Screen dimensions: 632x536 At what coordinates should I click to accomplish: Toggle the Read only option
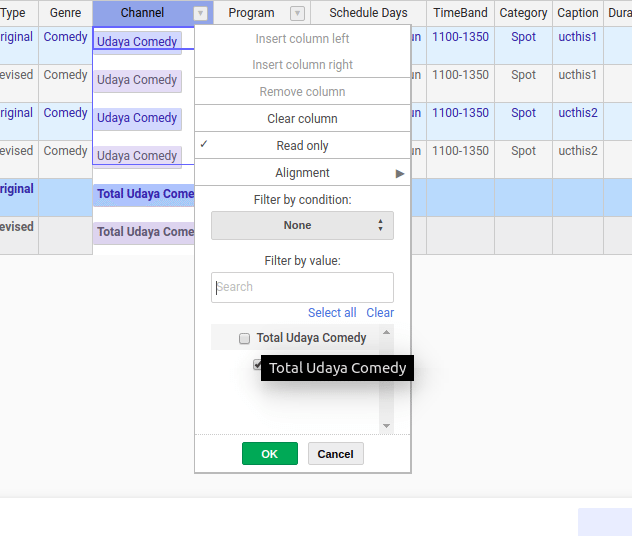coord(302,145)
